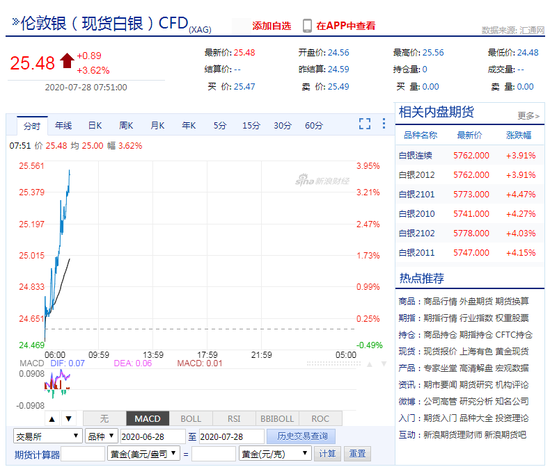Click the calculator result input field
The height and width of the screenshot is (467, 550).
(x=213, y=454)
